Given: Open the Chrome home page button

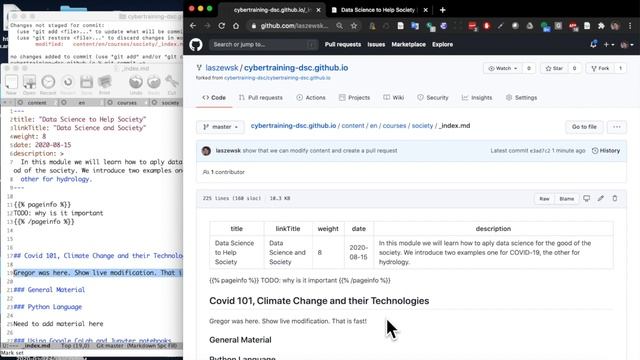Looking at the screenshot, I should point(236,26).
